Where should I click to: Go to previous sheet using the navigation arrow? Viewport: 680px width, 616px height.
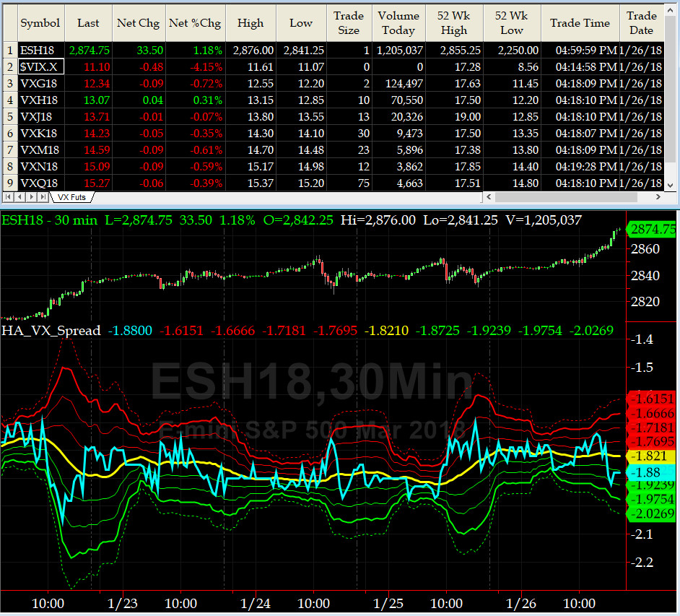pos(19,197)
